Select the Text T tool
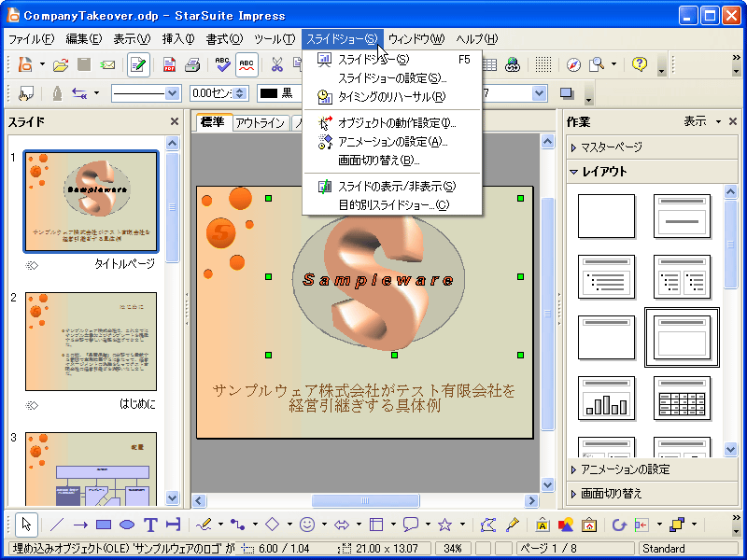This screenshot has width=747, height=560. tap(150, 525)
